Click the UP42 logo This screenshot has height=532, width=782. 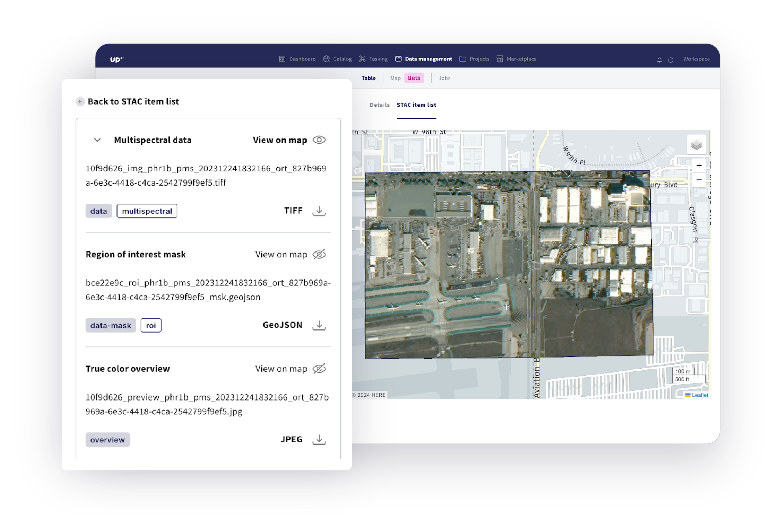117,59
